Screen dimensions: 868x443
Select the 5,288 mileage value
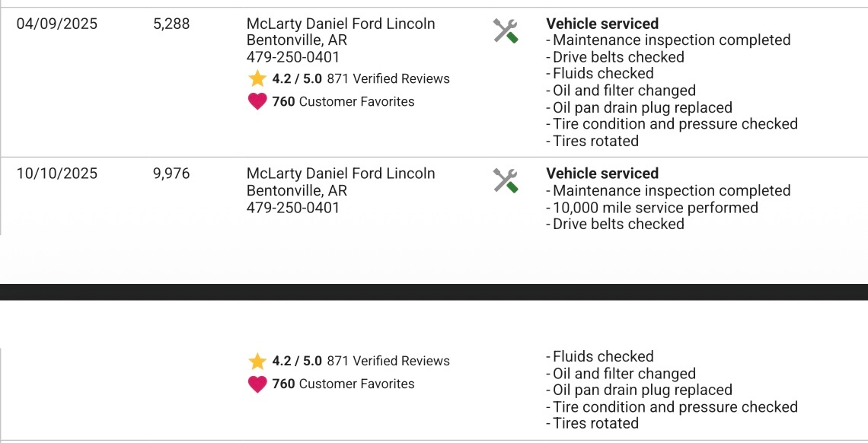(171, 24)
